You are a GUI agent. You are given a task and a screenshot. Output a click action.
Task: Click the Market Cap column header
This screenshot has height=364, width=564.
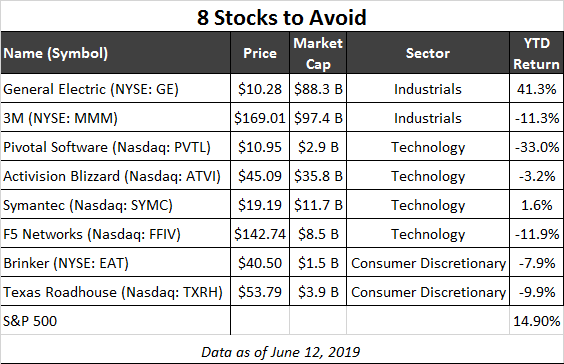(318, 53)
